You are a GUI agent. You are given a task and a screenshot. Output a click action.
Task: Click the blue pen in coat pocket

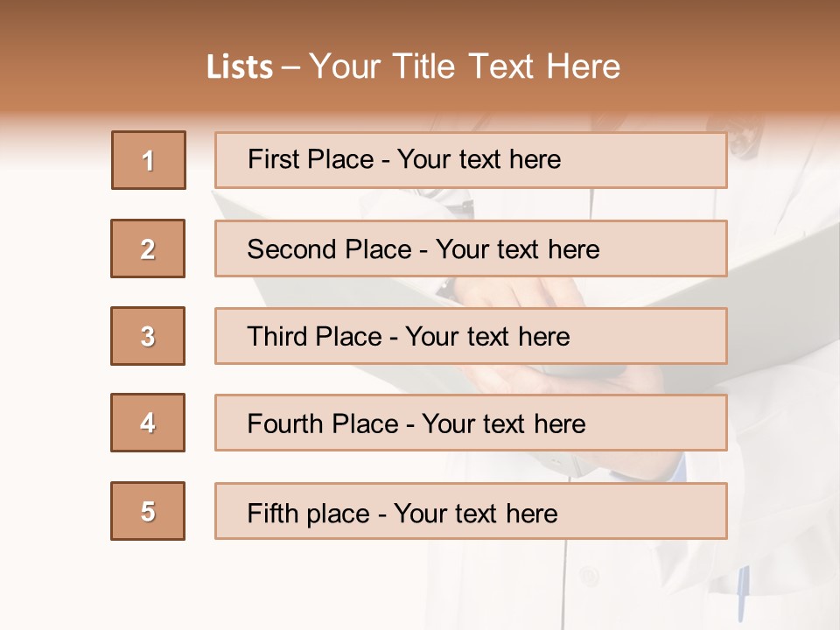(741, 592)
